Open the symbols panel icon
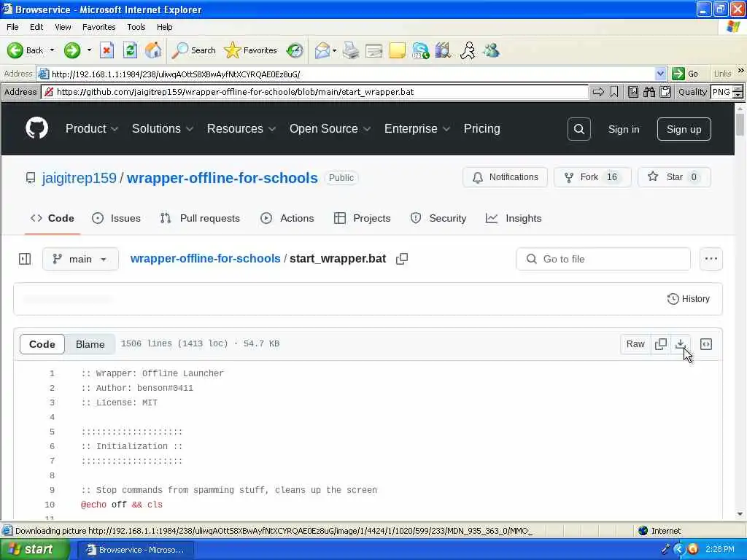747x560 pixels. pyautogui.click(x=706, y=344)
